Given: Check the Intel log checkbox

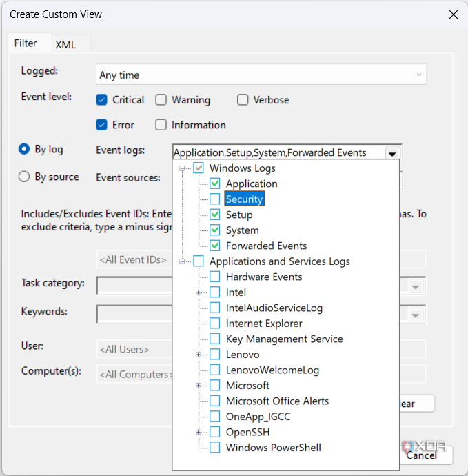Looking at the screenshot, I should pyautogui.click(x=215, y=292).
